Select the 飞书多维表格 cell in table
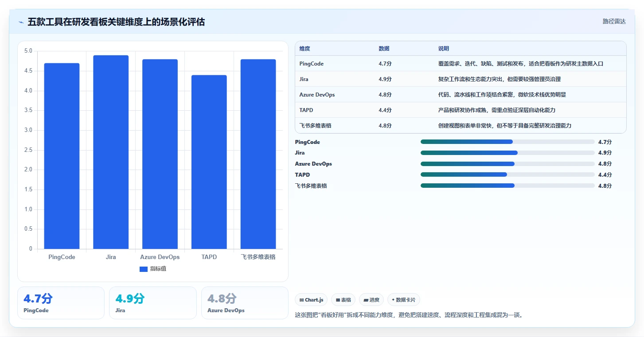 [x=315, y=126]
